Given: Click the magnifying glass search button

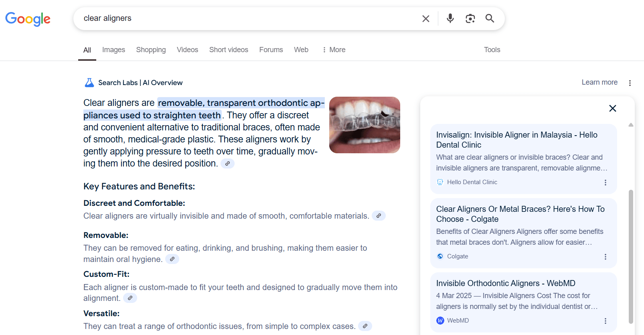Looking at the screenshot, I should coord(490,18).
